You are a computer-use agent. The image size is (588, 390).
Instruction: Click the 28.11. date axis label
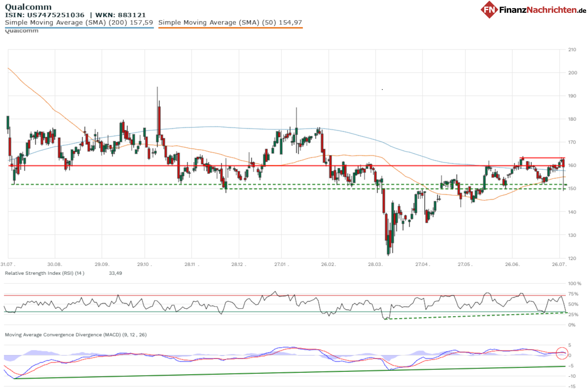pyautogui.click(x=192, y=265)
